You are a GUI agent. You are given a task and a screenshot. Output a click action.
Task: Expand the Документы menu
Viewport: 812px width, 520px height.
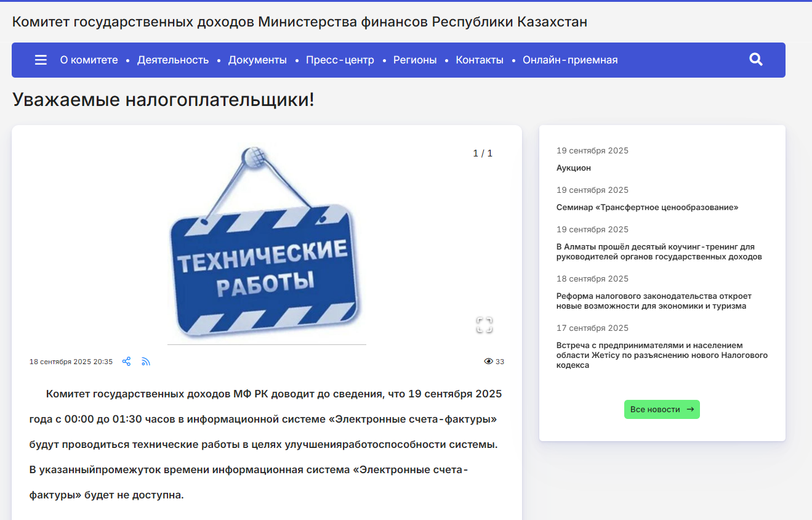(x=257, y=60)
